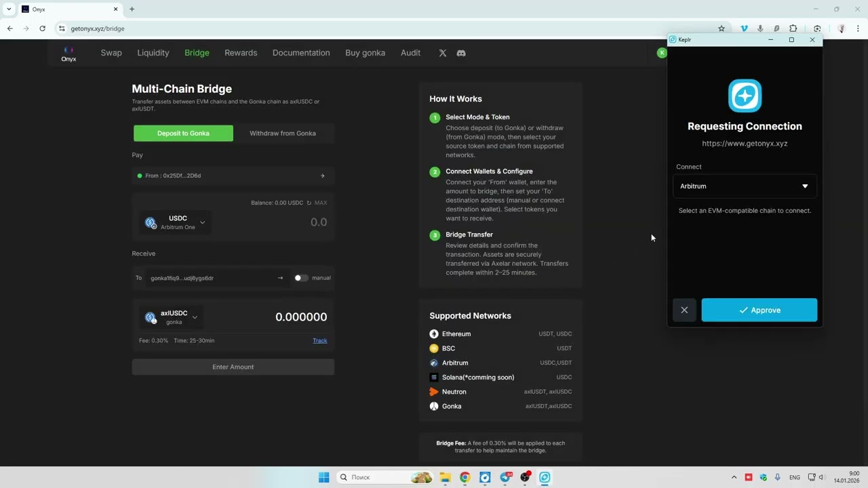
Task: Show hidden system tray icons
Action: pyautogui.click(x=734, y=477)
